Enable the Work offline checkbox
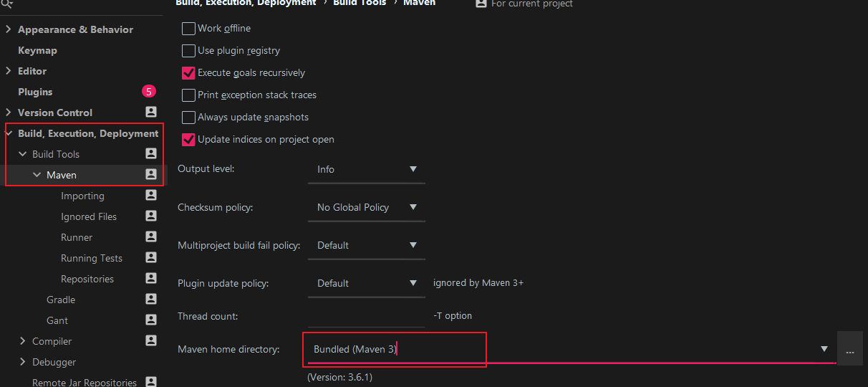 (188, 29)
